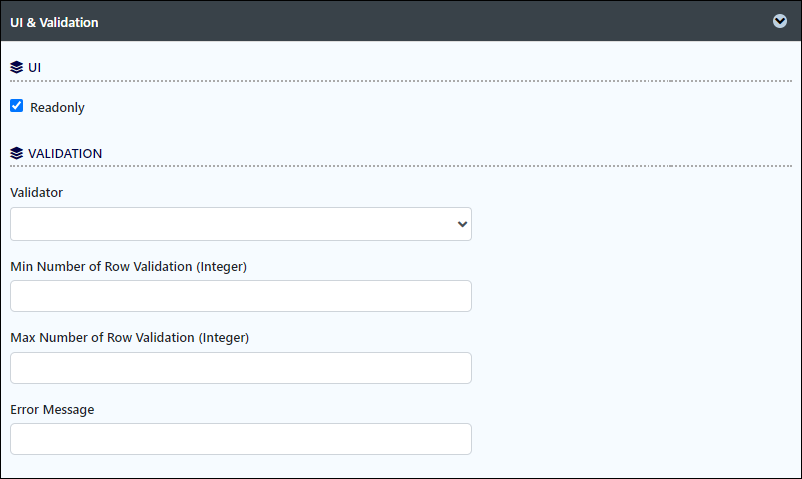The width and height of the screenshot is (802, 479).
Task: Select the VALIDATION section heading
Action: [65, 154]
